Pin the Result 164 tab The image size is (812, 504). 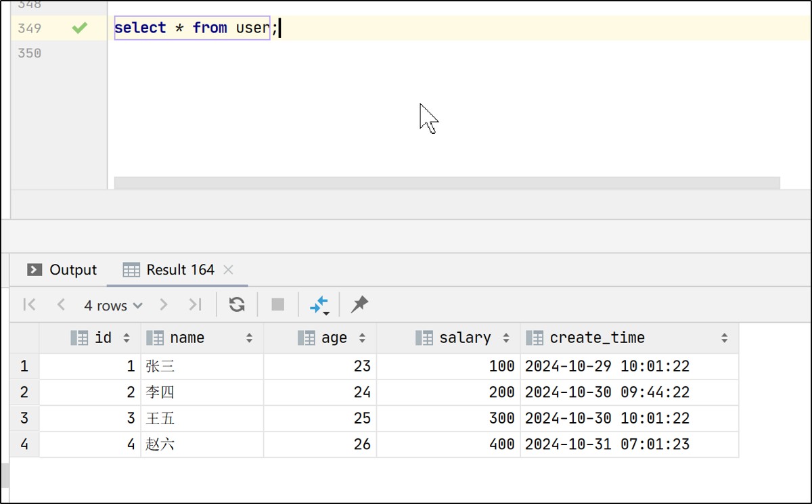pos(359,305)
